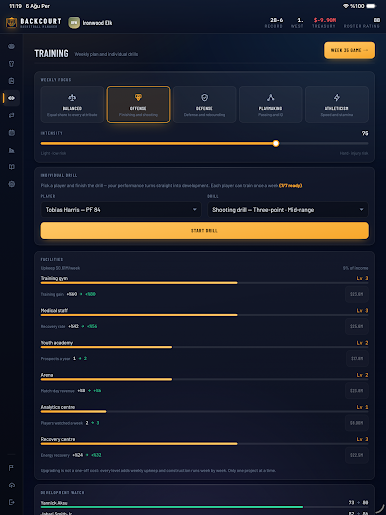Image resolution: width=386 pixels, height=515 pixels.
Task: Click the intensity slider handle
Action: [x=276, y=143]
